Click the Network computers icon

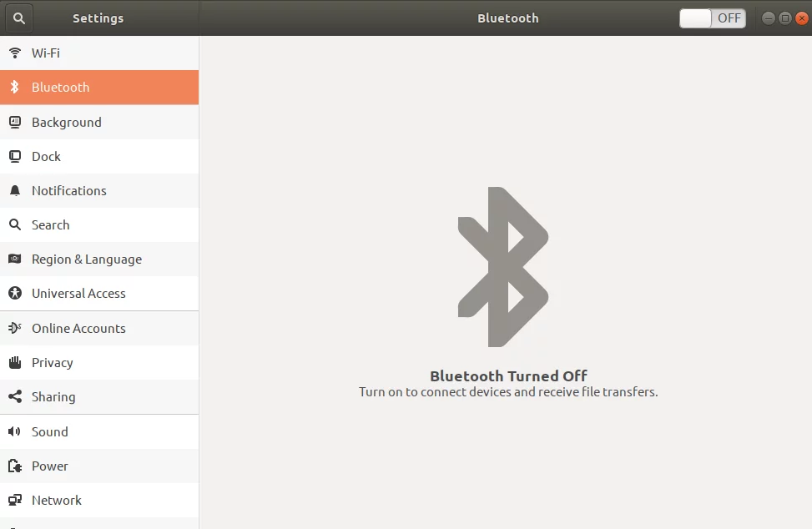click(x=15, y=500)
